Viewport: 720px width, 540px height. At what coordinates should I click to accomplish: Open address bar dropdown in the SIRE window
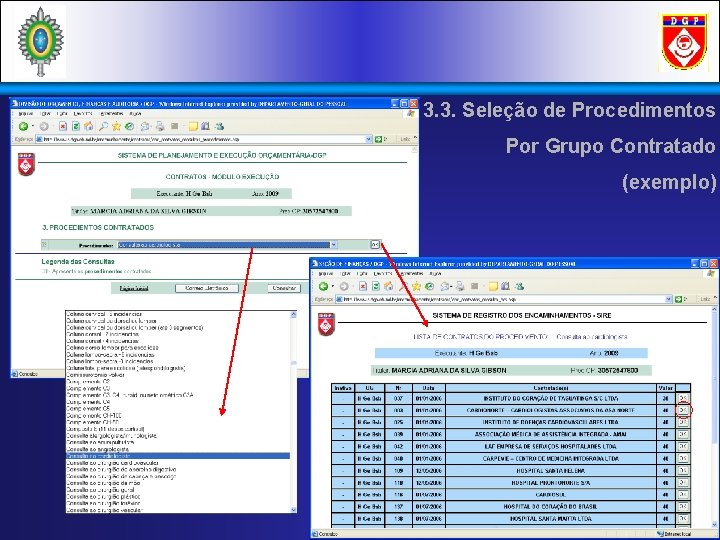tap(669, 299)
